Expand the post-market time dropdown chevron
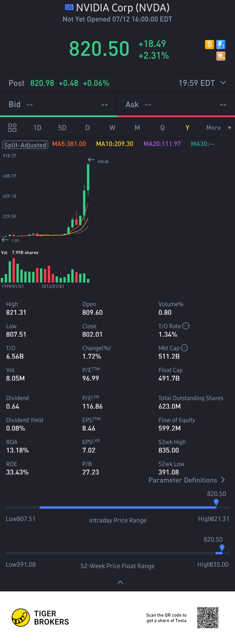This screenshot has width=235, height=644. click(223, 83)
